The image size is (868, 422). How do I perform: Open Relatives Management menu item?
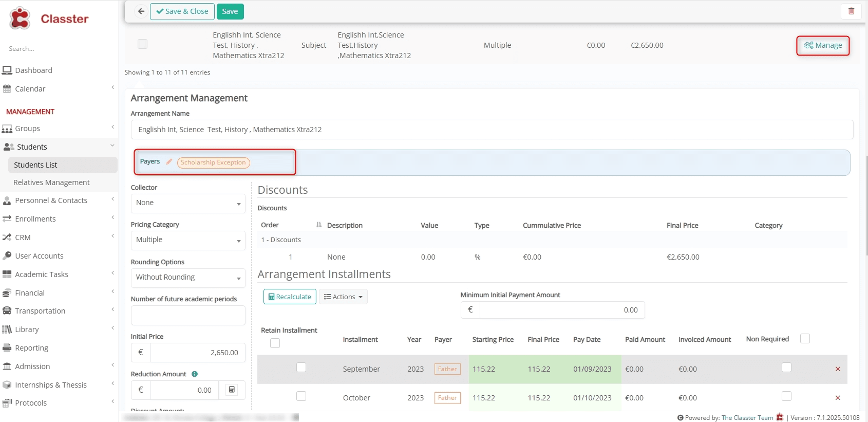point(51,182)
